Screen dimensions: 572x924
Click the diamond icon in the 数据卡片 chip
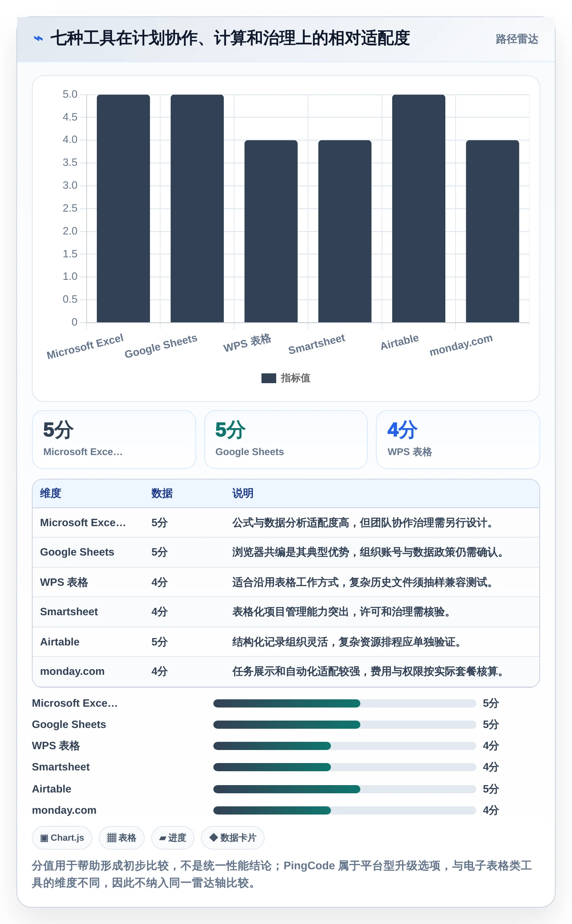213,838
